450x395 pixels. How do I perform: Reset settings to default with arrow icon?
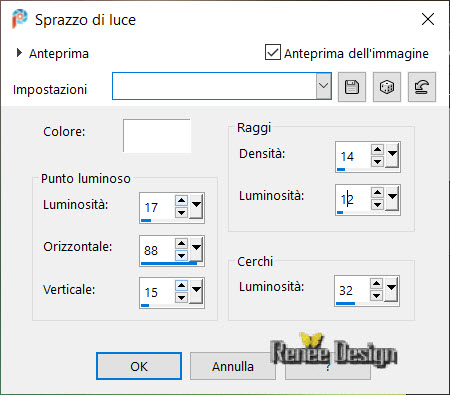422,87
